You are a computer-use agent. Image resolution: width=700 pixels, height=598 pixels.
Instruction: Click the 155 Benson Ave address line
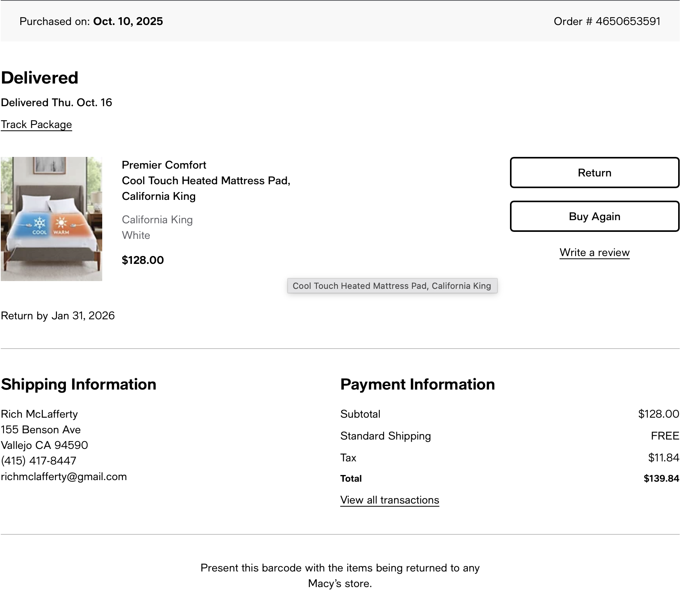[x=41, y=430]
